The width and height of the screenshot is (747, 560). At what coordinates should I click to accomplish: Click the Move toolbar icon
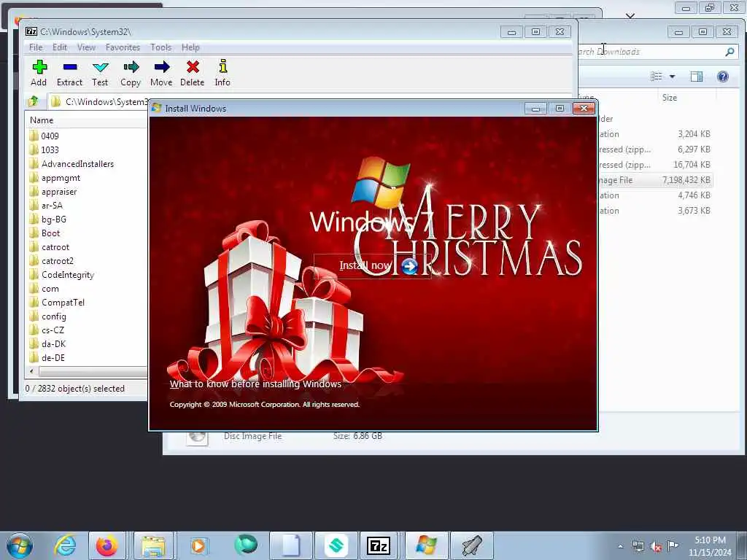161,73
